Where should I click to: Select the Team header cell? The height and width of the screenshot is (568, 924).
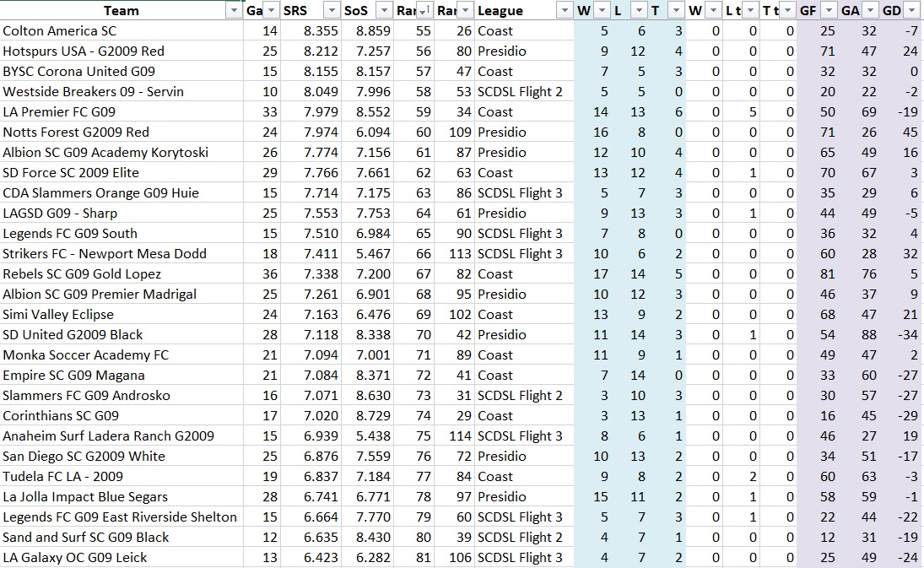pos(118,10)
